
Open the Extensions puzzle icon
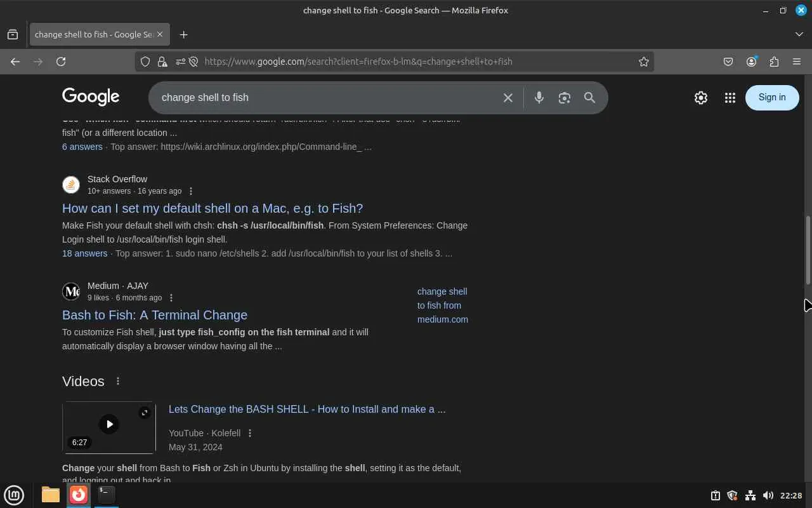(774, 62)
